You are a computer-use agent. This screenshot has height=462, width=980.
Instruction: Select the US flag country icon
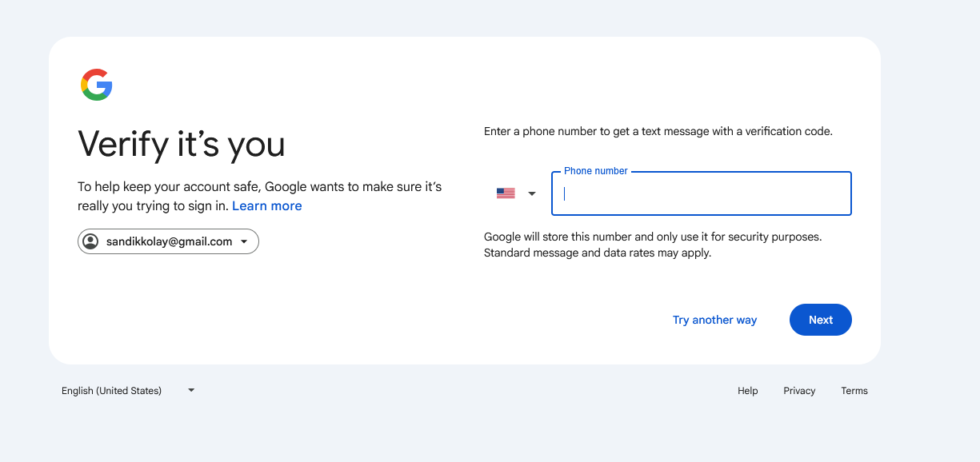tap(506, 193)
